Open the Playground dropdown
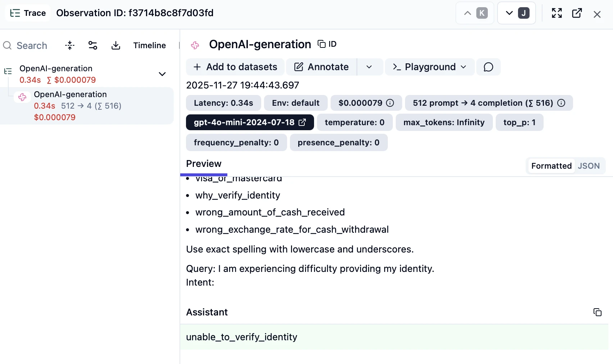The height and width of the screenshot is (364, 613). click(430, 67)
